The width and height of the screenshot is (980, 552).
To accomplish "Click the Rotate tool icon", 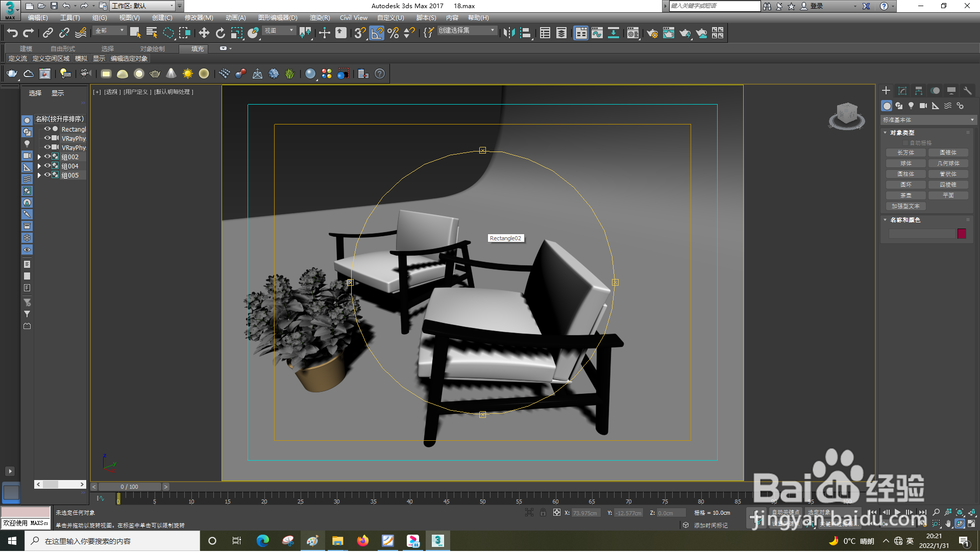I will [220, 33].
